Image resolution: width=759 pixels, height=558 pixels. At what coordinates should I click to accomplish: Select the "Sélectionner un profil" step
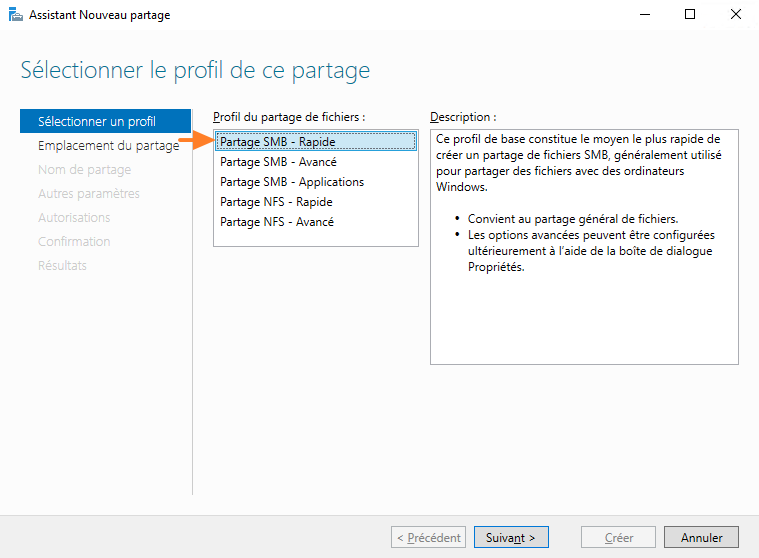[x=106, y=121]
